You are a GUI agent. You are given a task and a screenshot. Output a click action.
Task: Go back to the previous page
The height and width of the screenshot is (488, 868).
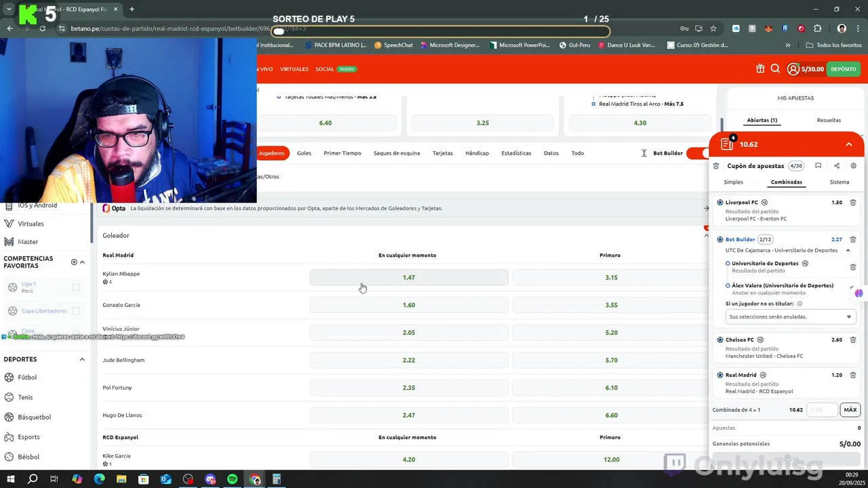9,28
